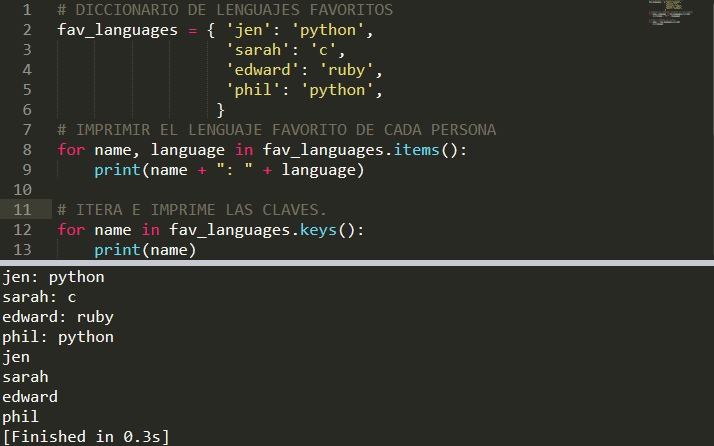The width and height of the screenshot is (714, 446).
Task: Click standalone output line 'sarah'
Action: (25, 377)
